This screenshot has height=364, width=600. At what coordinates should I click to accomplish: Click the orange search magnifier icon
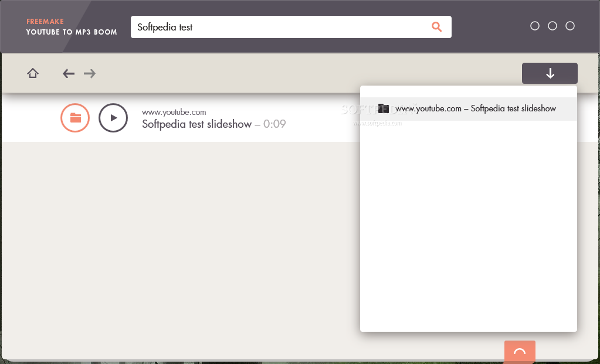pos(436,27)
